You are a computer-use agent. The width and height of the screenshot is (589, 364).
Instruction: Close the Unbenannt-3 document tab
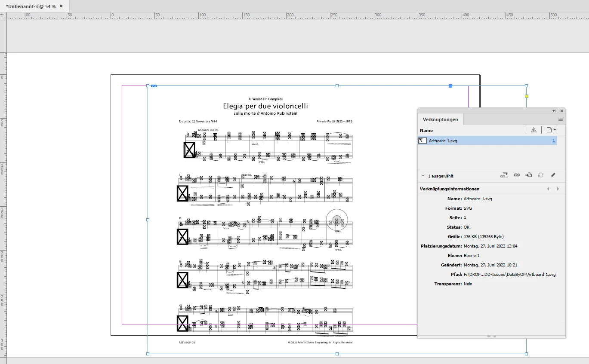61,6
